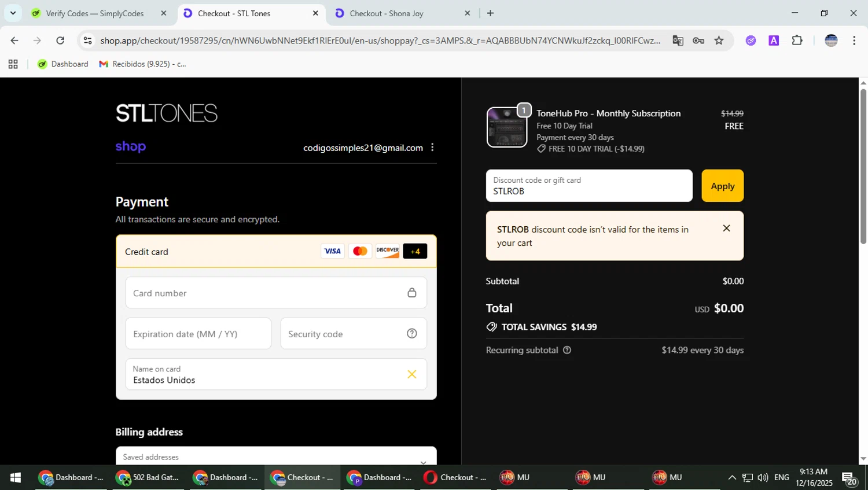
Task: Reload the checkout page
Action: coord(60,40)
